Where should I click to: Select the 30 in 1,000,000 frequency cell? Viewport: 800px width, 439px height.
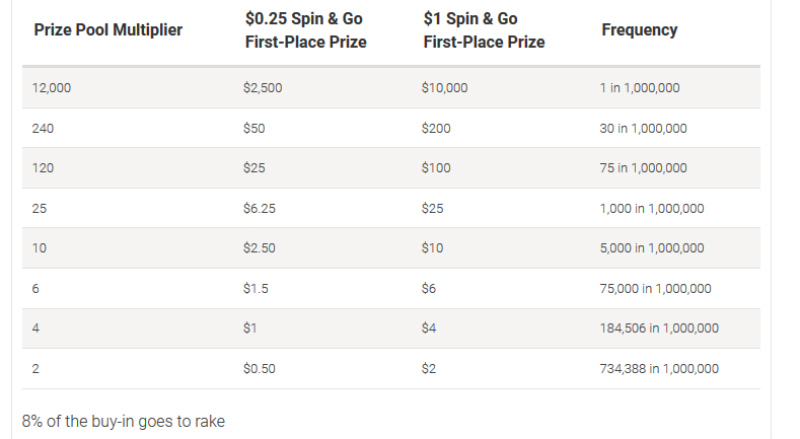(643, 128)
